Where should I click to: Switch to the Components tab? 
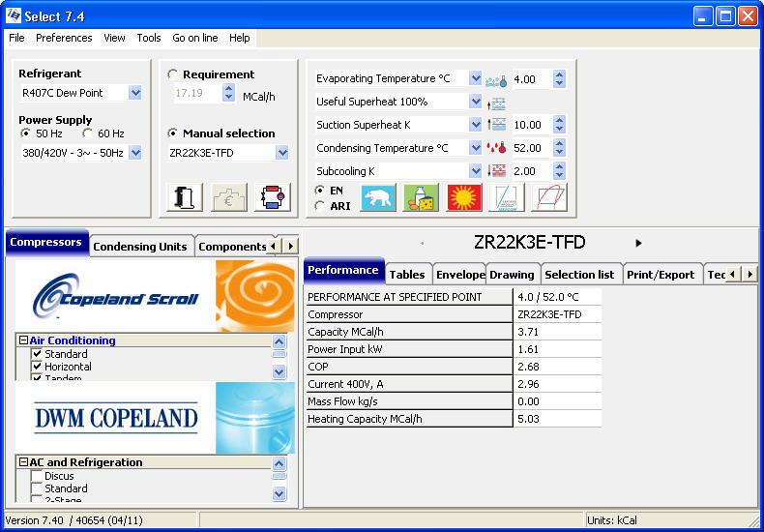pyautogui.click(x=232, y=247)
